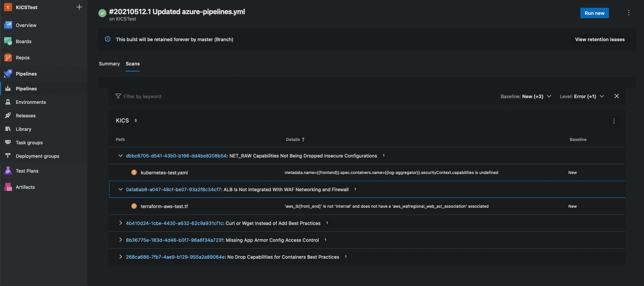Click the warning icon for kubernetes-test.yaml
Image resolution: width=644 pixels, height=286 pixels.
coord(134,172)
